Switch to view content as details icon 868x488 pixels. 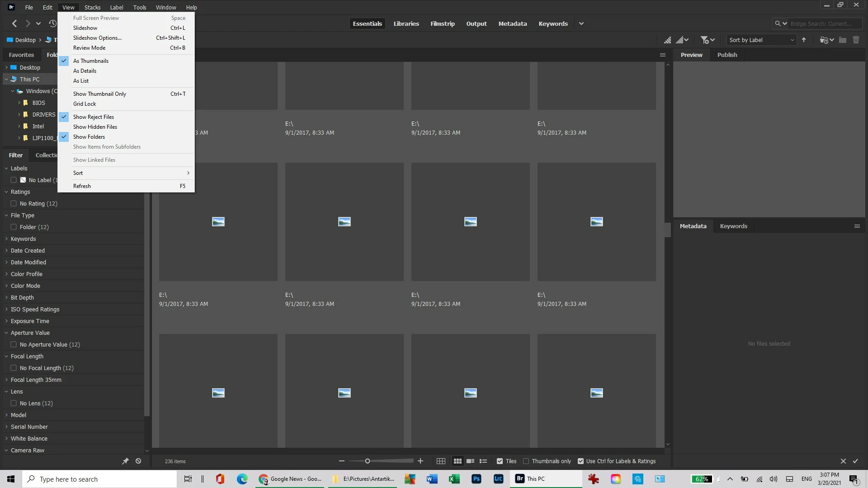tap(471, 461)
